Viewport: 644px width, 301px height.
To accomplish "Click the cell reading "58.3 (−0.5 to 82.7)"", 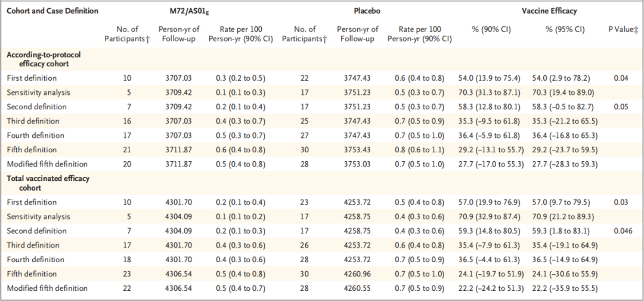I will [x=564, y=107].
